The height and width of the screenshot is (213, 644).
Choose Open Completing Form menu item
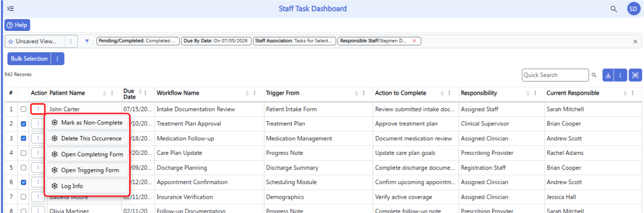coord(87,155)
